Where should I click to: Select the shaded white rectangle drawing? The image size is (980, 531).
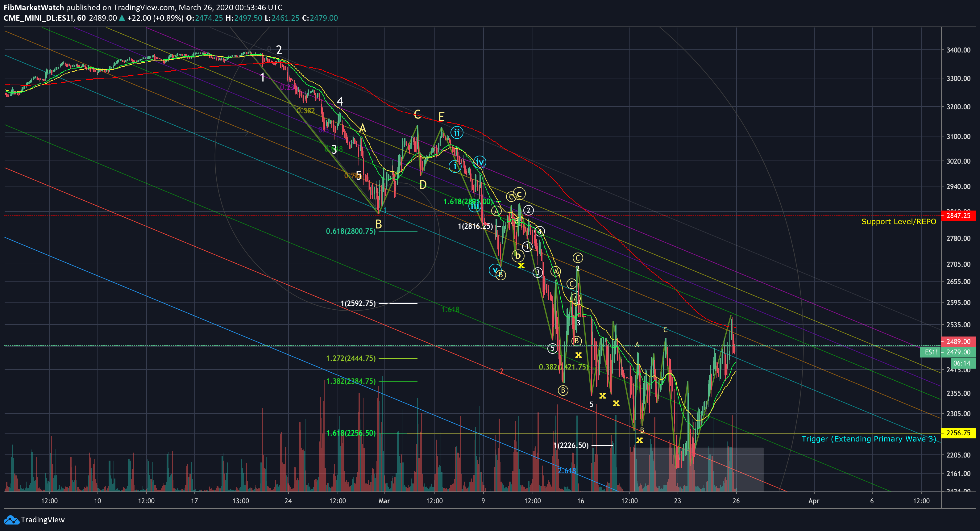click(699, 470)
